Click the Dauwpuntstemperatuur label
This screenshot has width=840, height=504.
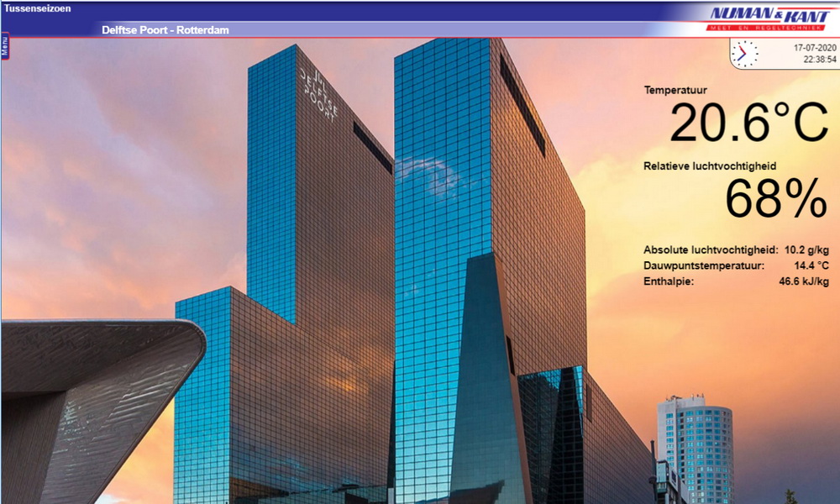(x=704, y=266)
